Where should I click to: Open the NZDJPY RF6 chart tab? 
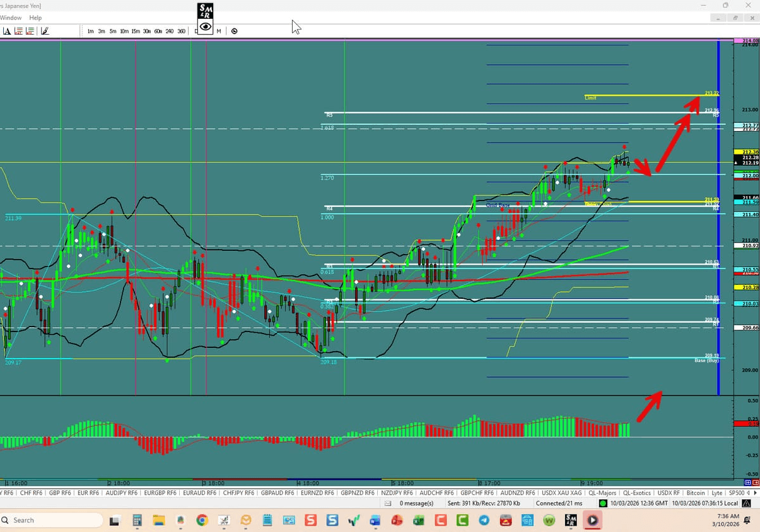click(397, 493)
